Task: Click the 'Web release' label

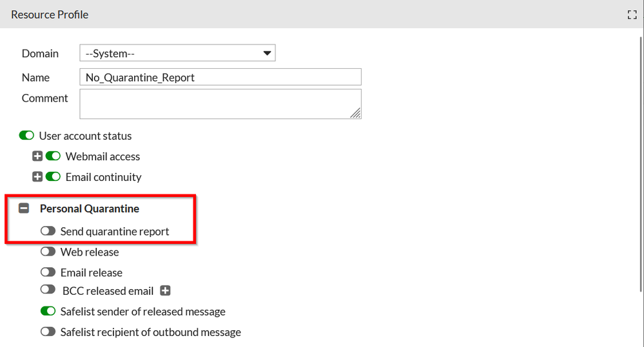Action: point(90,252)
